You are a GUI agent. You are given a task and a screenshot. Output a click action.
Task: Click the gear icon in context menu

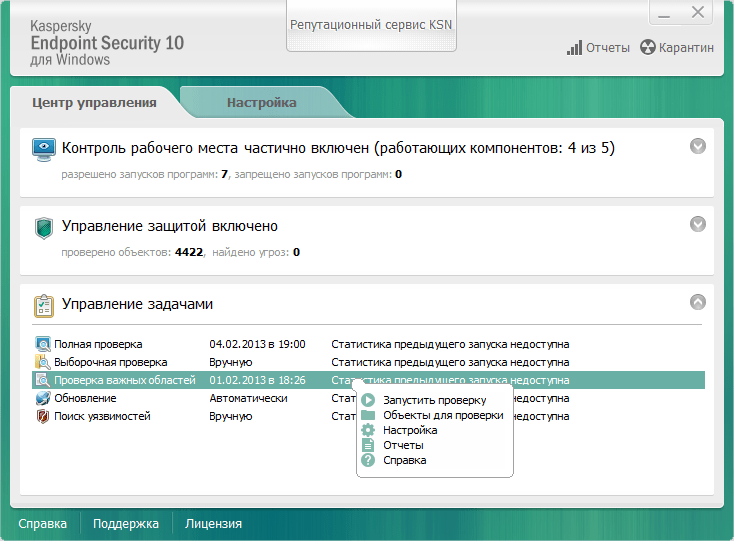tap(368, 430)
